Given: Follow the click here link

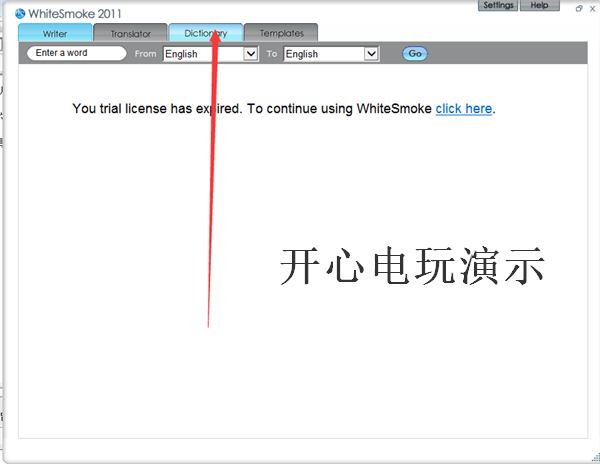Looking at the screenshot, I should 464,109.
